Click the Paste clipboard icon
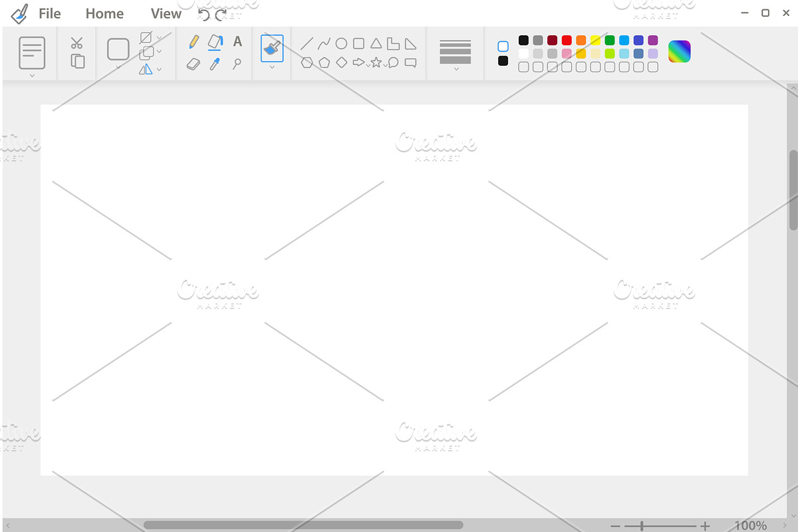Screen dimensions: 798x532 coord(32,53)
